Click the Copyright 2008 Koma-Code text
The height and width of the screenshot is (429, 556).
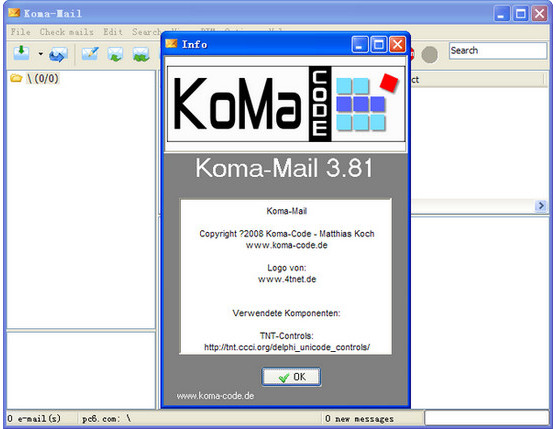pyautogui.click(x=287, y=234)
